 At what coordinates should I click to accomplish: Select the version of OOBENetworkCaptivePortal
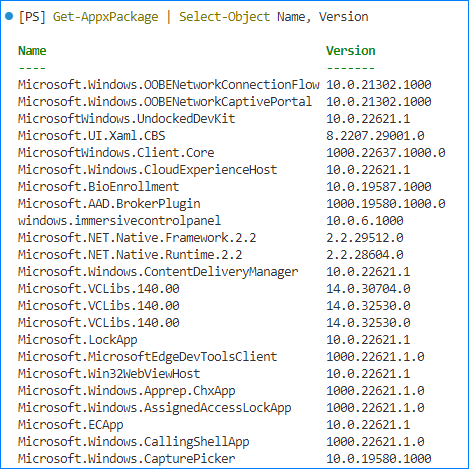(x=379, y=102)
